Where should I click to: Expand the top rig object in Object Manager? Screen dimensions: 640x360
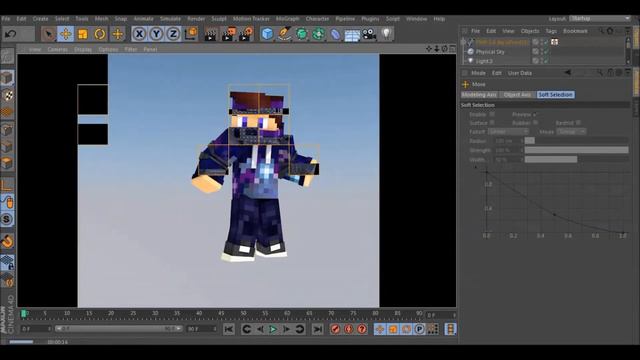pos(463,42)
